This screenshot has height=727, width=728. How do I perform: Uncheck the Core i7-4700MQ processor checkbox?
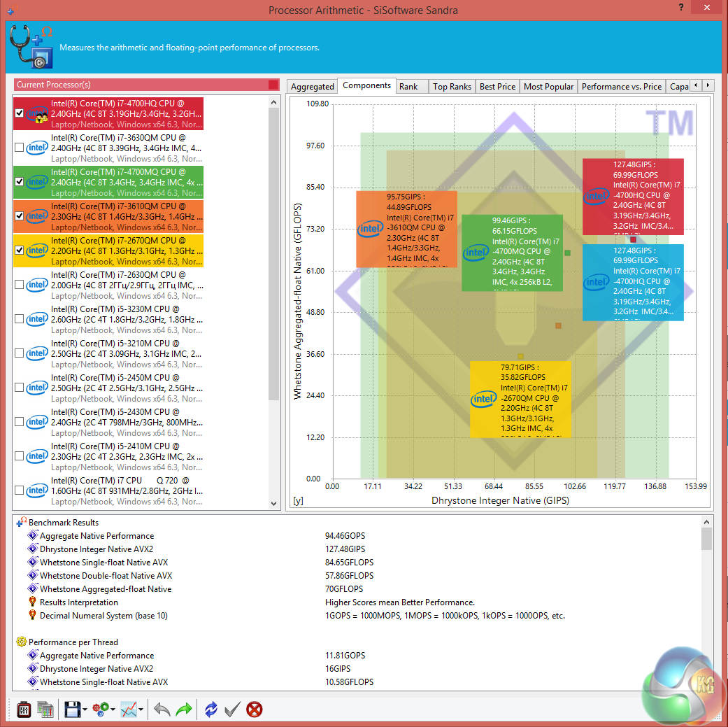coord(19,182)
